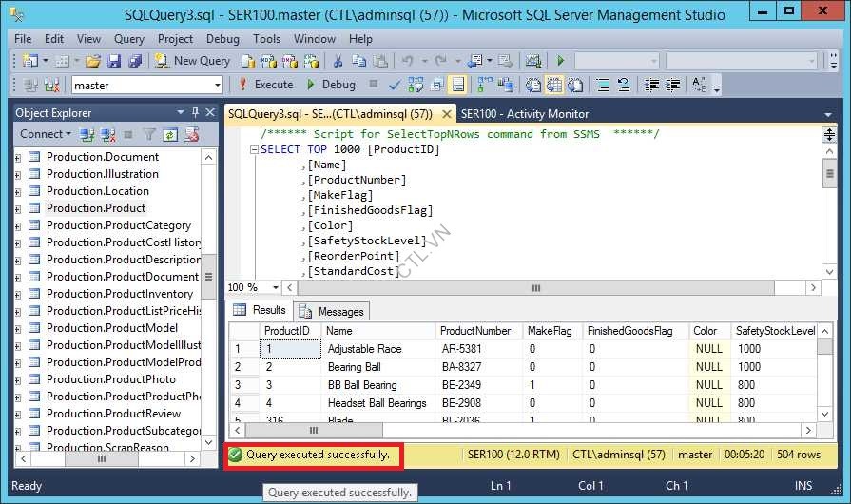851x504 pixels.
Task: Refresh the Object Explorer tree
Action: (x=170, y=135)
